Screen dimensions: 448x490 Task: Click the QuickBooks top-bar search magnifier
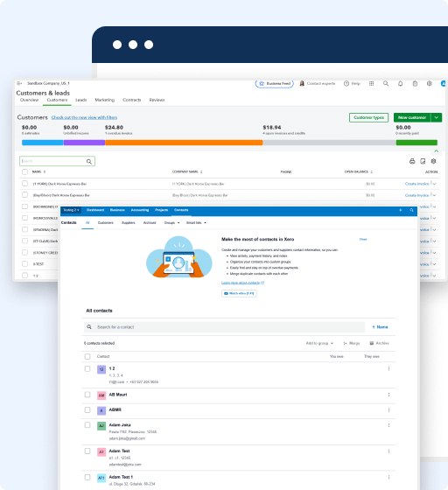[386, 83]
